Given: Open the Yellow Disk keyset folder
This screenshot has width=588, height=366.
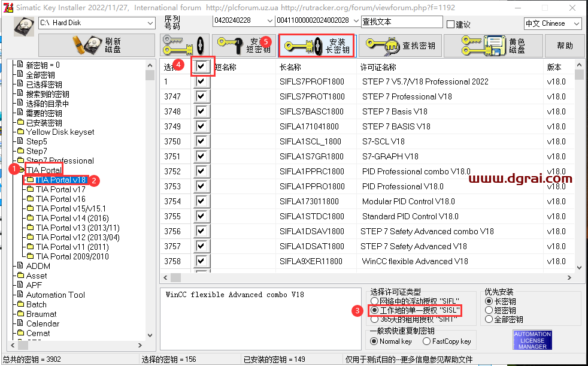Looking at the screenshot, I should click(60, 132).
